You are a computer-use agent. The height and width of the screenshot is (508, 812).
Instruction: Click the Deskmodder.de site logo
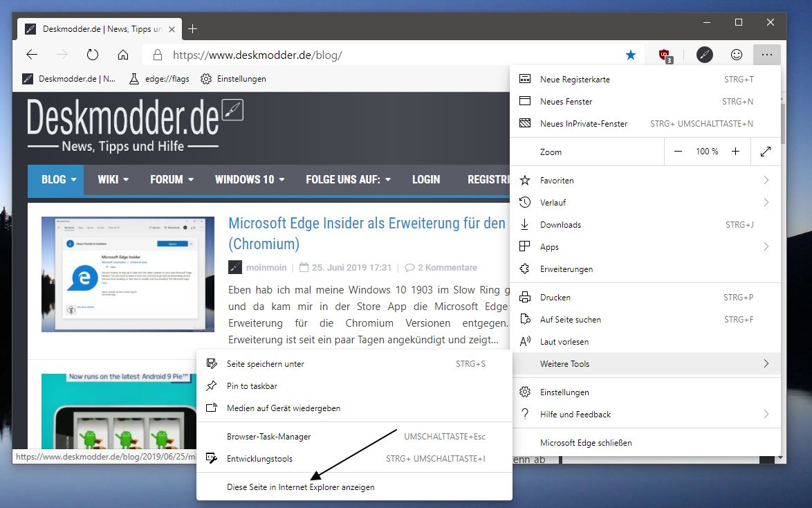(x=135, y=125)
